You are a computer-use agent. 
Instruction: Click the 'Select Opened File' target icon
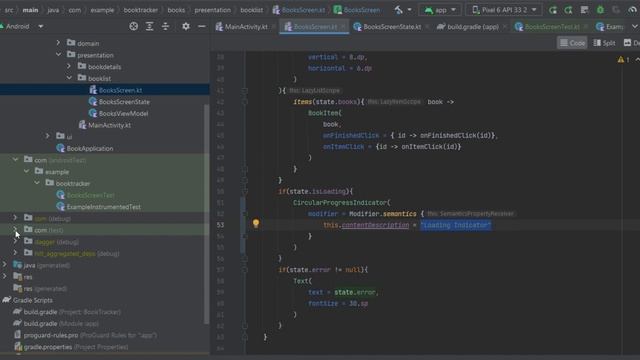(x=133, y=26)
